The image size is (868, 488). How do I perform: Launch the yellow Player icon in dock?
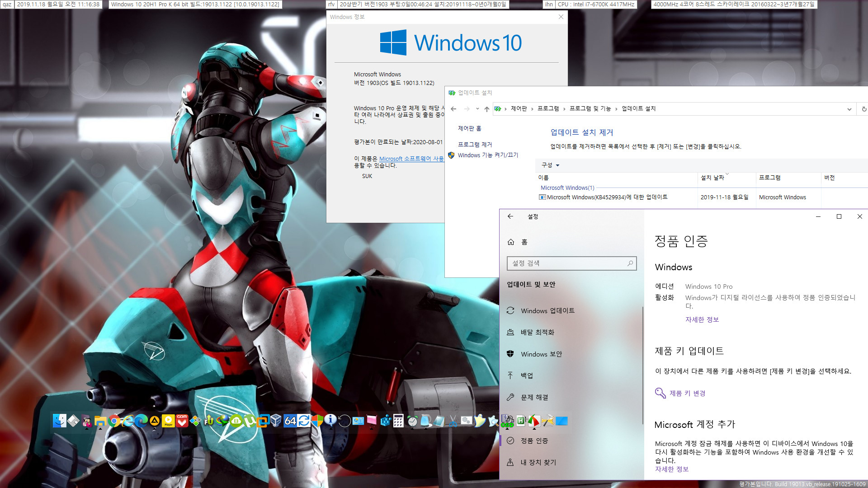click(x=168, y=421)
